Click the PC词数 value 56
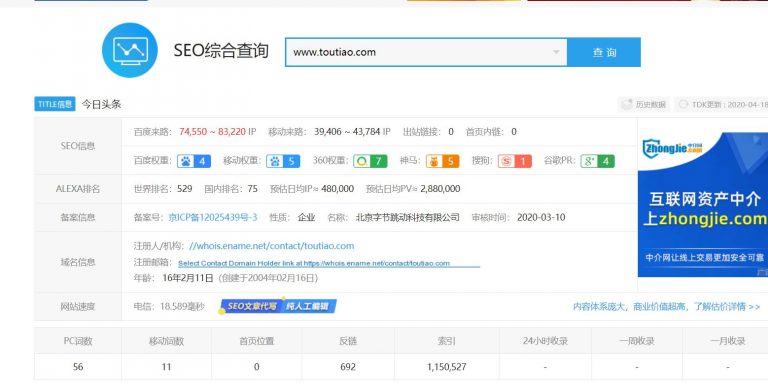 [x=78, y=367]
